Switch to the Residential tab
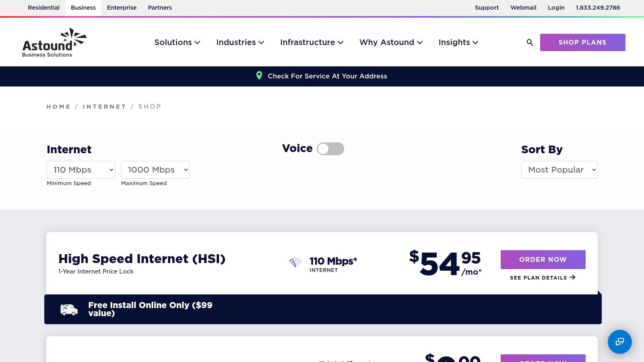The width and height of the screenshot is (644, 362). pos(43,8)
